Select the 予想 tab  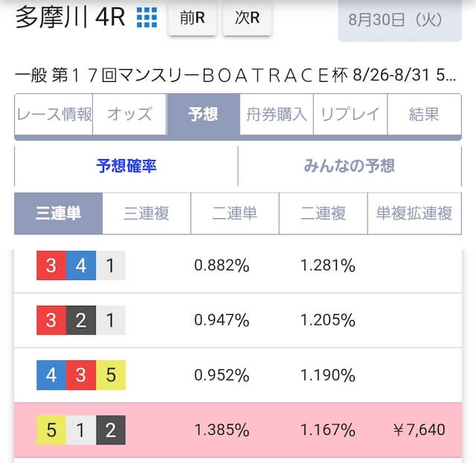click(x=203, y=114)
